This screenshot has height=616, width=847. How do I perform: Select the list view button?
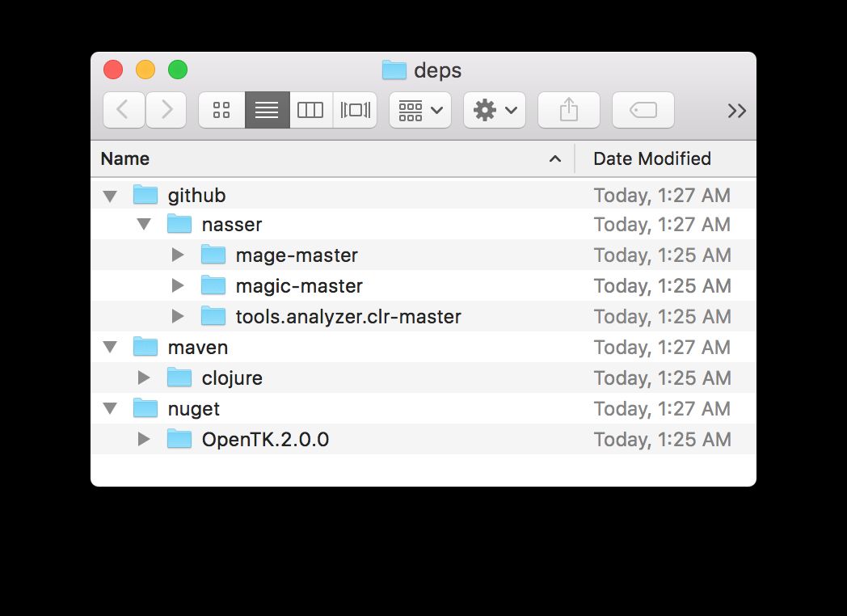click(x=267, y=110)
